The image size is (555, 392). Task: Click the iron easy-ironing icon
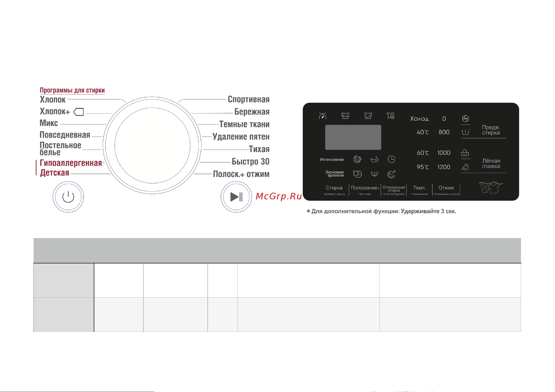coord(465,167)
